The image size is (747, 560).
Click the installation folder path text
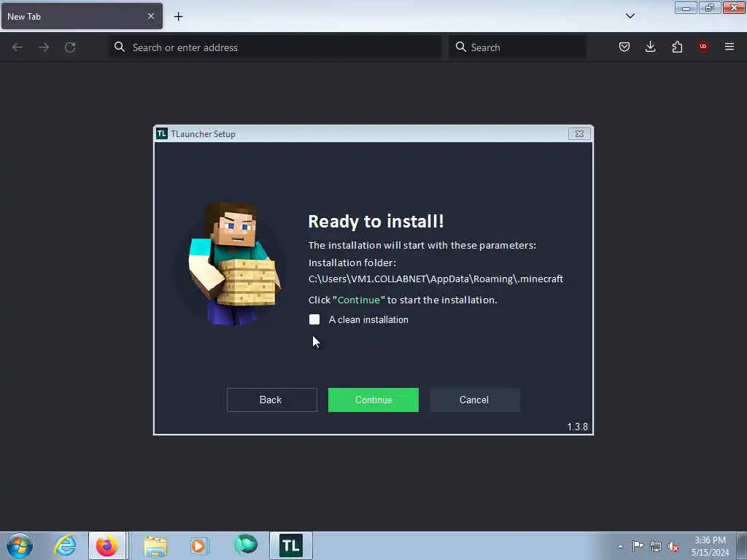click(x=436, y=279)
